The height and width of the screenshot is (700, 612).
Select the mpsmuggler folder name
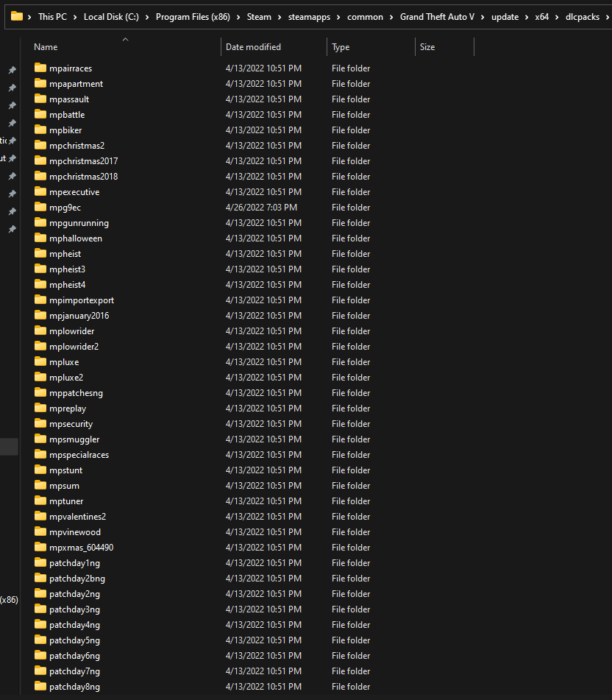(74, 439)
